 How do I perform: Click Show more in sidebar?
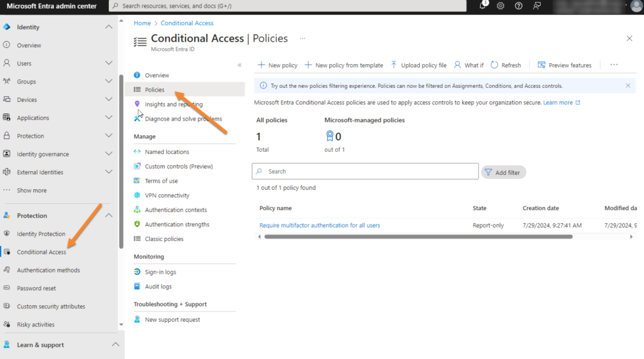[31, 190]
